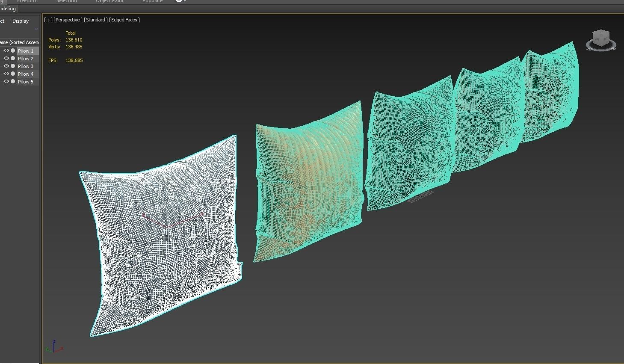624x364 pixels.
Task: Click the Verts count 136 485
Action: [74, 47]
